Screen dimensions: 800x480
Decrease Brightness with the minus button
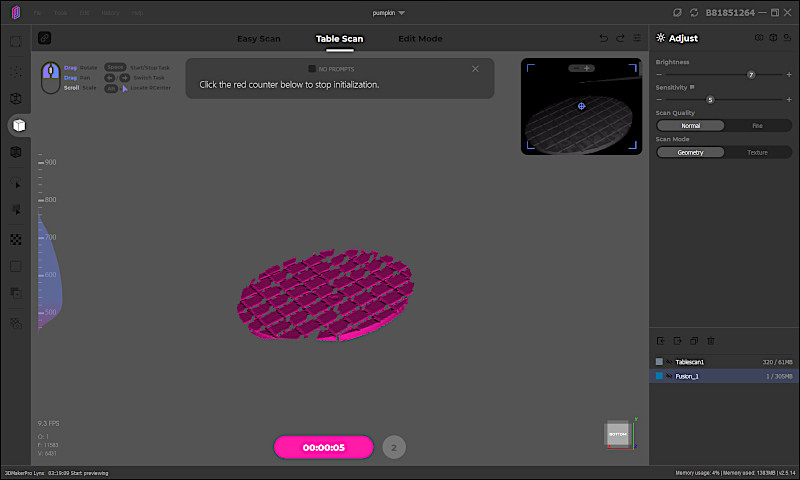[659, 74]
